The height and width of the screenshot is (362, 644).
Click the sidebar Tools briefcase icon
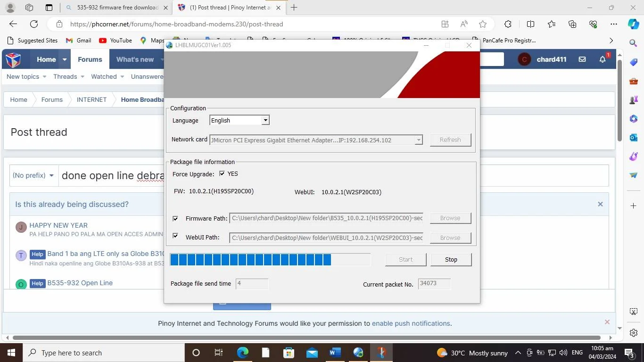point(633,81)
